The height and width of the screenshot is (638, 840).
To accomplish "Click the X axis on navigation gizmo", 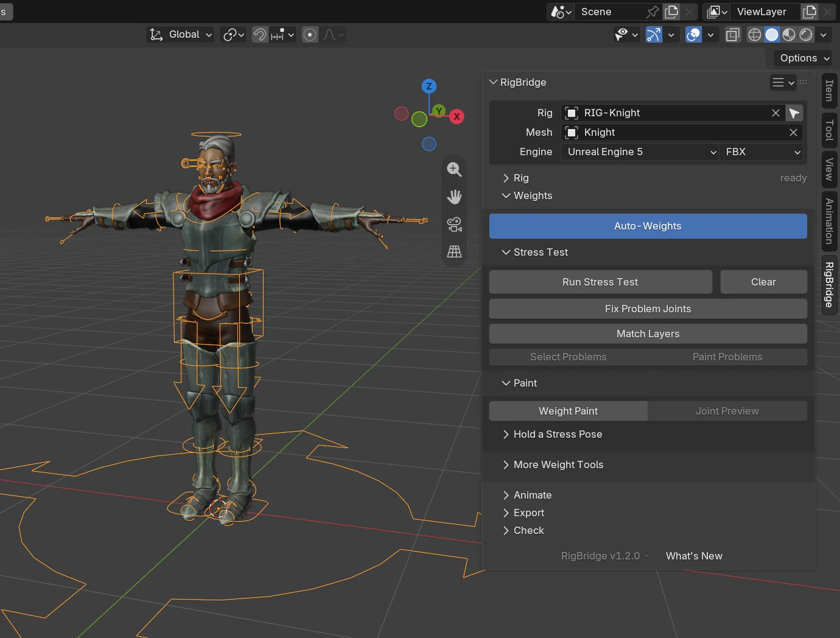I will coord(457,117).
